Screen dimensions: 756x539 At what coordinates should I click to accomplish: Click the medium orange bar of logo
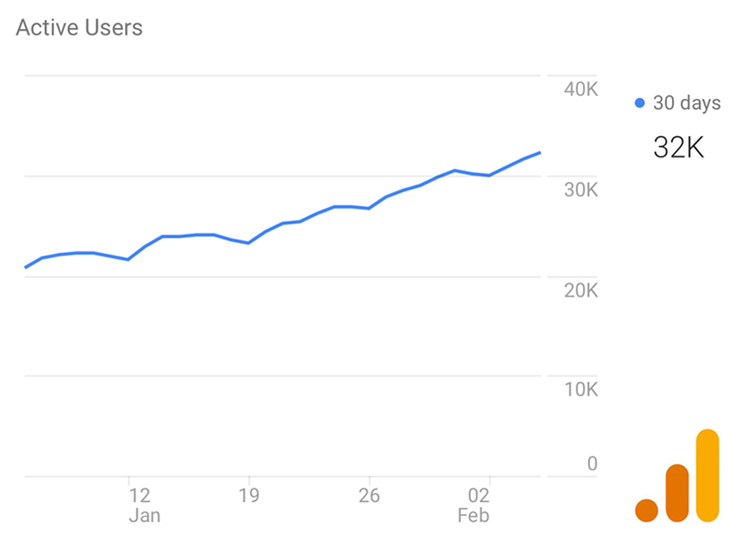click(x=677, y=493)
